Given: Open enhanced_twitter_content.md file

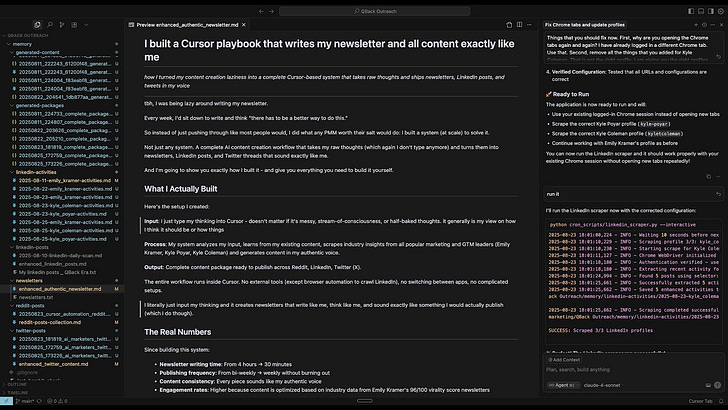Looking at the screenshot, I should [x=62, y=364].
